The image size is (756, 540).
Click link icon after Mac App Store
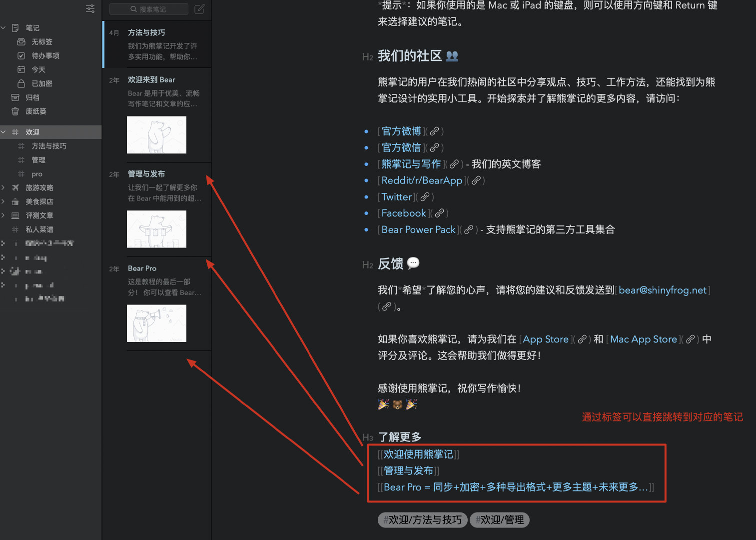point(690,339)
